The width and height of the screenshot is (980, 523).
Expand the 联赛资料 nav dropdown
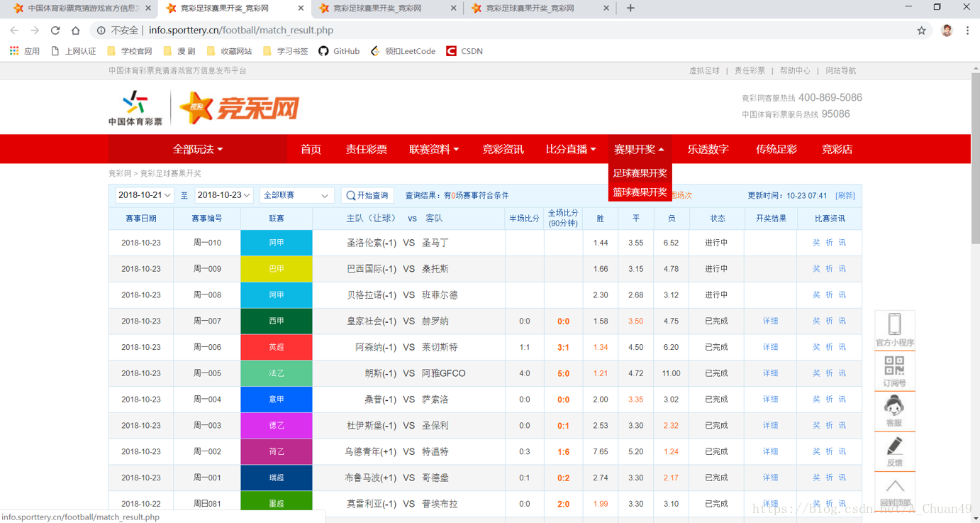(434, 149)
